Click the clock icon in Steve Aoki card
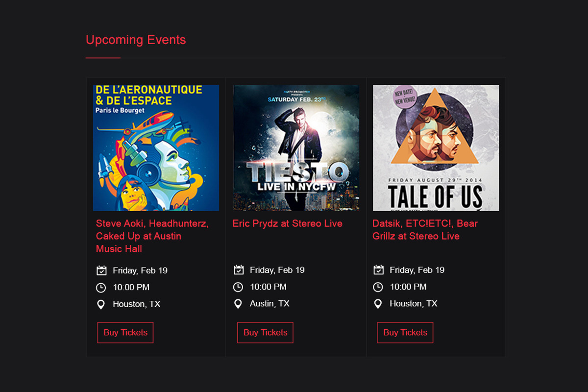The image size is (588, 392). (x=101, y=288)
